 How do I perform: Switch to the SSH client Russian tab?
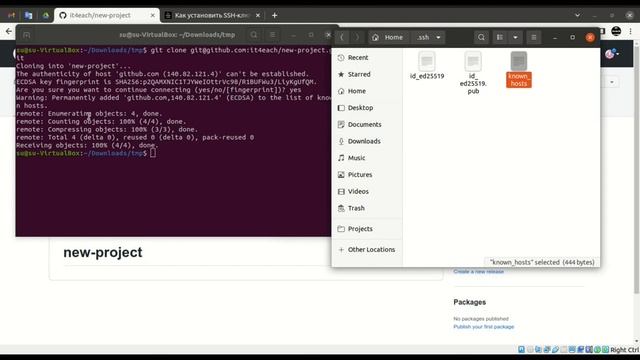[211, 15]
